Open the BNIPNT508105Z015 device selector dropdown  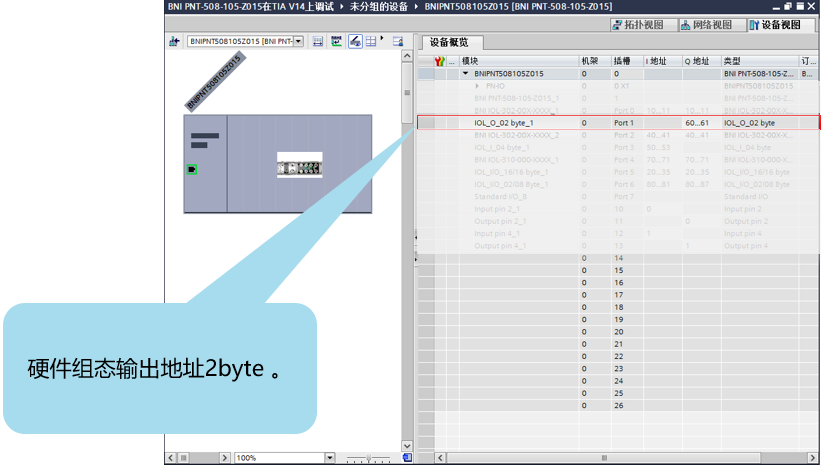coord(298,42)
